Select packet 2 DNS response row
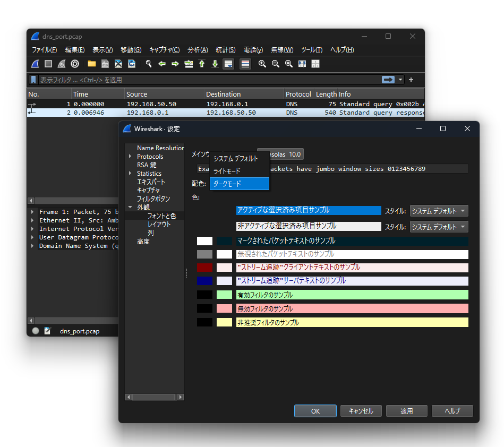Viewport: 504px width, 447px height. tap(226, 113)
